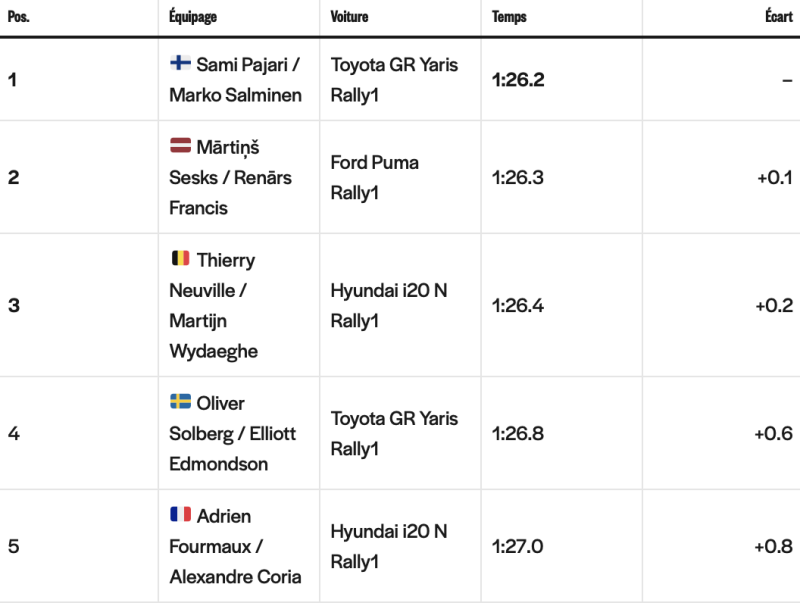Select the Écart column header
Viewport: 800px width, 603px height.
click(x=779, y=16)
